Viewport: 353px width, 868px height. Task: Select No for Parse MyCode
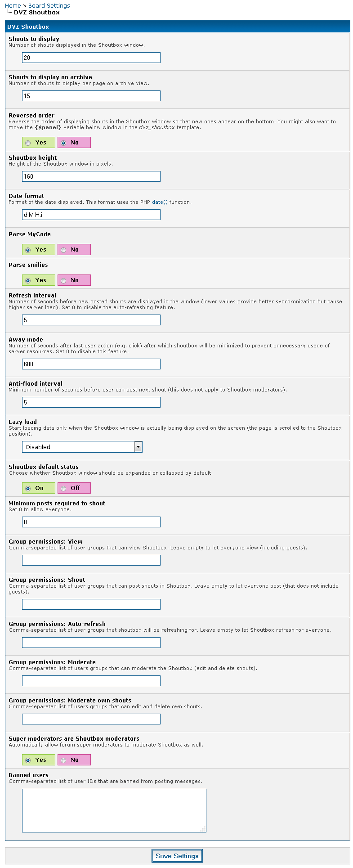pyautogui.click(x=63, y=250)
